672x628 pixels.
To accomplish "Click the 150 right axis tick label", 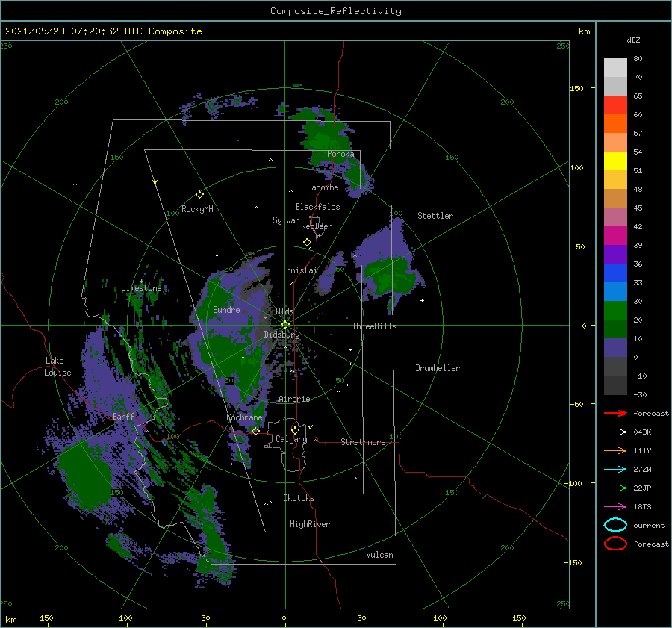I will (576, 88).
